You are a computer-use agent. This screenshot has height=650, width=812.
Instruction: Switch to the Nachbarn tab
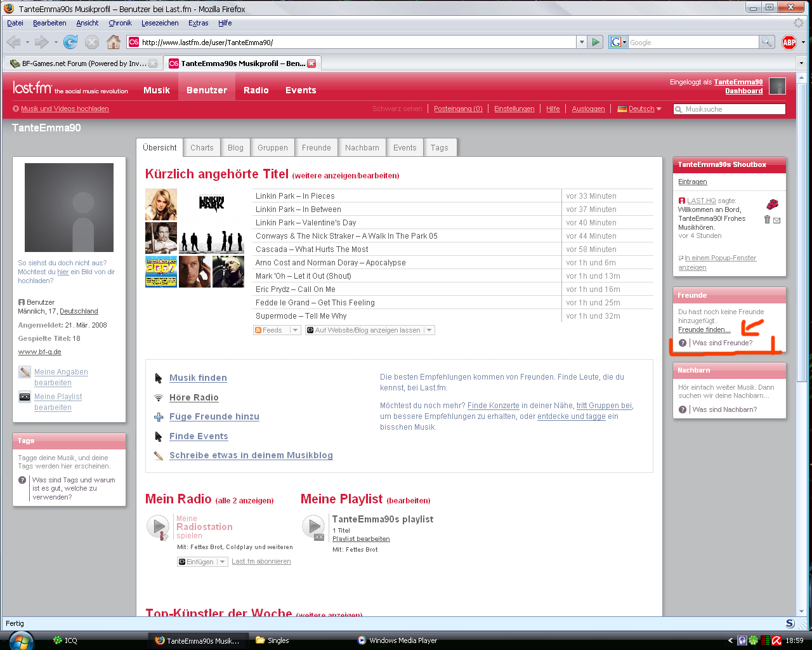click(x=362, y=148)
